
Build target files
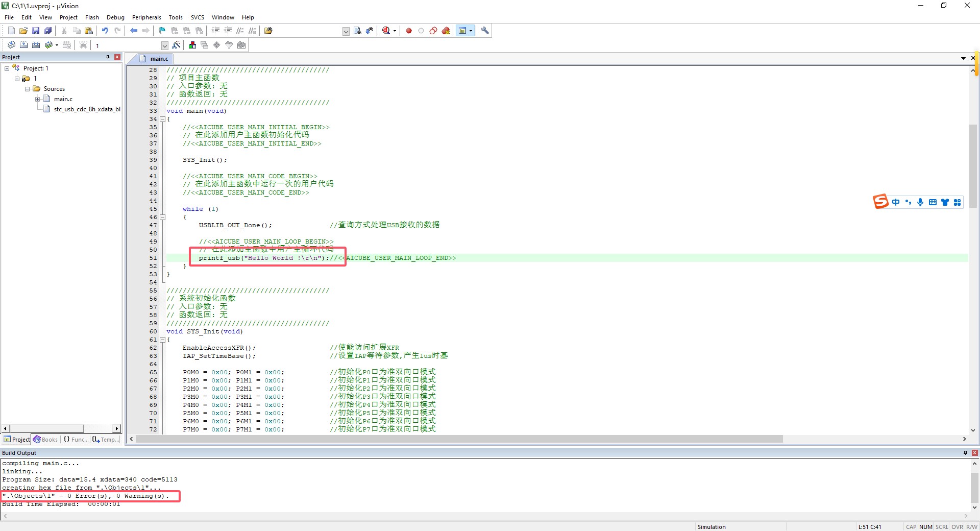point(23,45)
